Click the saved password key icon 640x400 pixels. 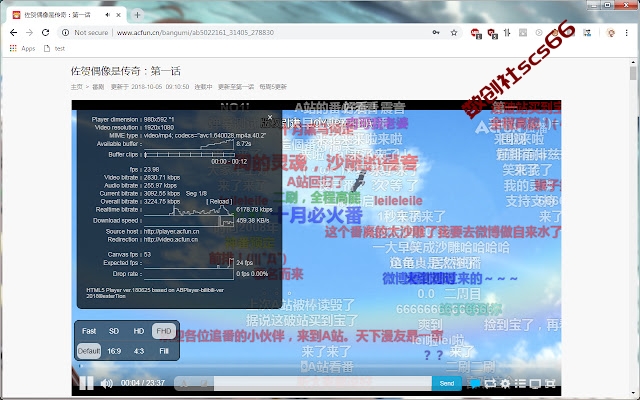[x=436, y=32]
